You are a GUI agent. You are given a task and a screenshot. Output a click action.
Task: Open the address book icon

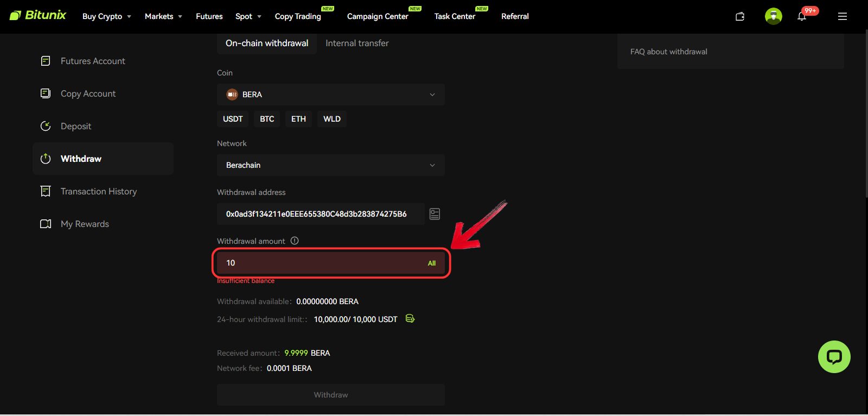[x=435, y=214]
